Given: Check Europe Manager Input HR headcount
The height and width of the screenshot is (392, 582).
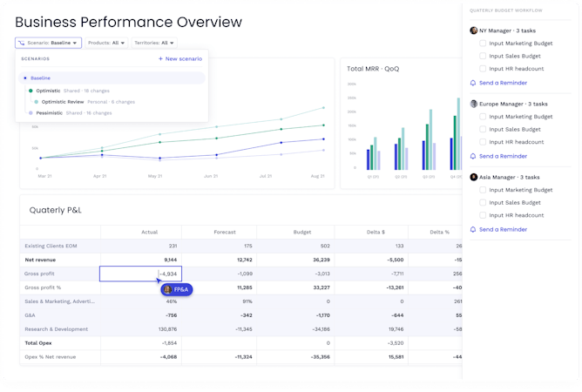Looking at the screenshot, I should 483,142.
